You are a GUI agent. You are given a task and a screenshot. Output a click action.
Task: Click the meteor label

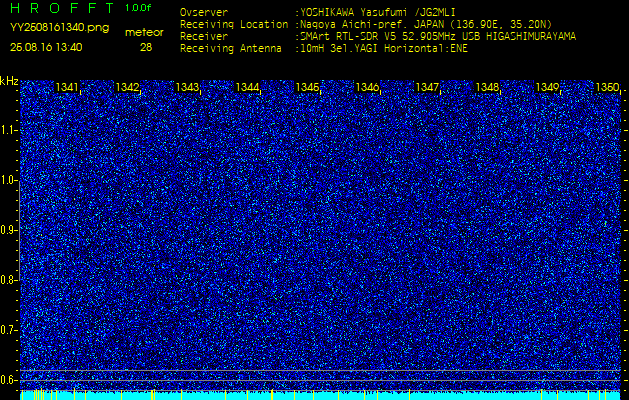(x=144, y=33)
